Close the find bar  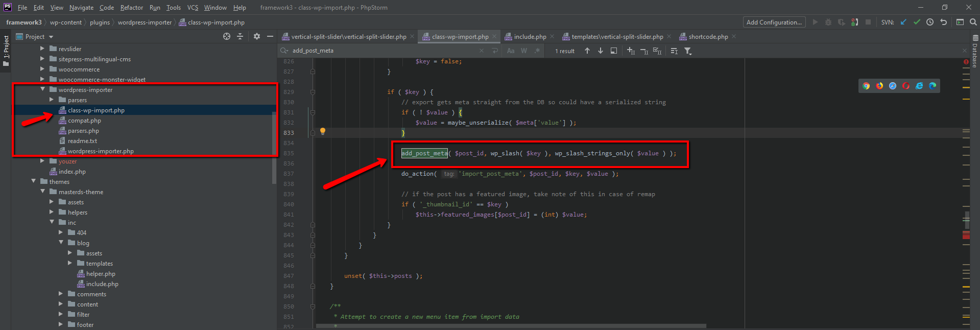pos(965,51)
